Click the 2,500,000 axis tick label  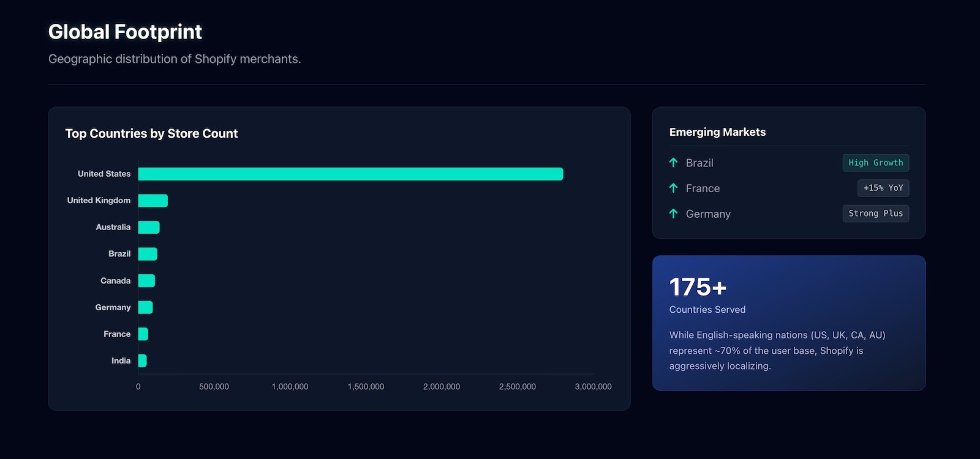[x=518, y=387]
